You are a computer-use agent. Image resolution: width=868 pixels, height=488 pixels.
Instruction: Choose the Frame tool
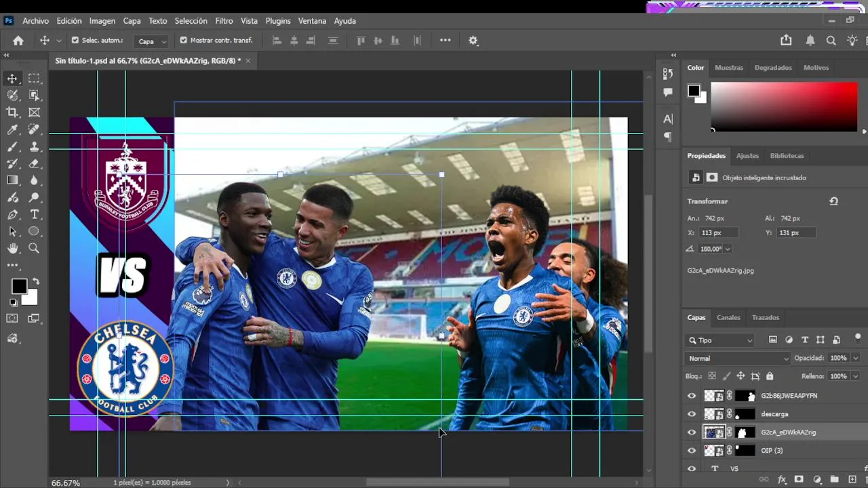34,113
